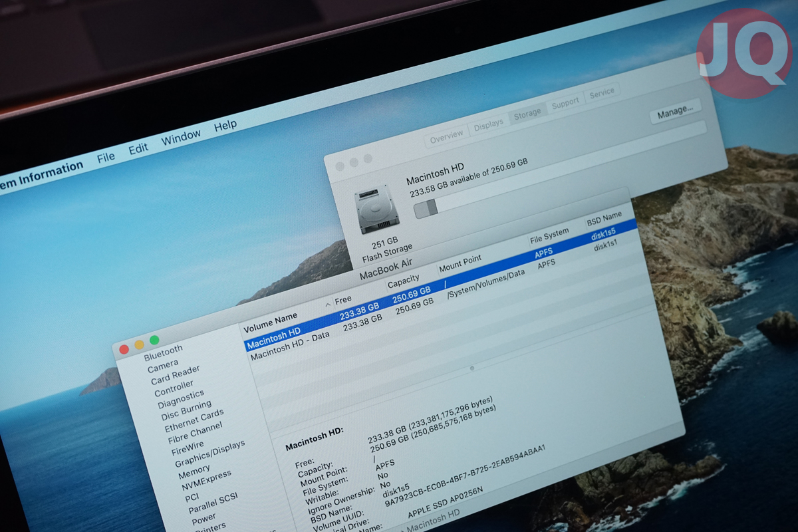Click the Capacity value in the Macintosh HD - Data row

pos(415,307)
